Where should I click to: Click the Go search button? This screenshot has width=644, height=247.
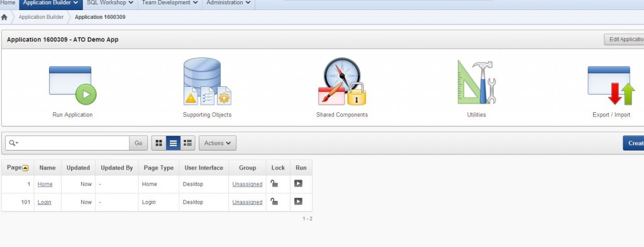click(138, 143)
